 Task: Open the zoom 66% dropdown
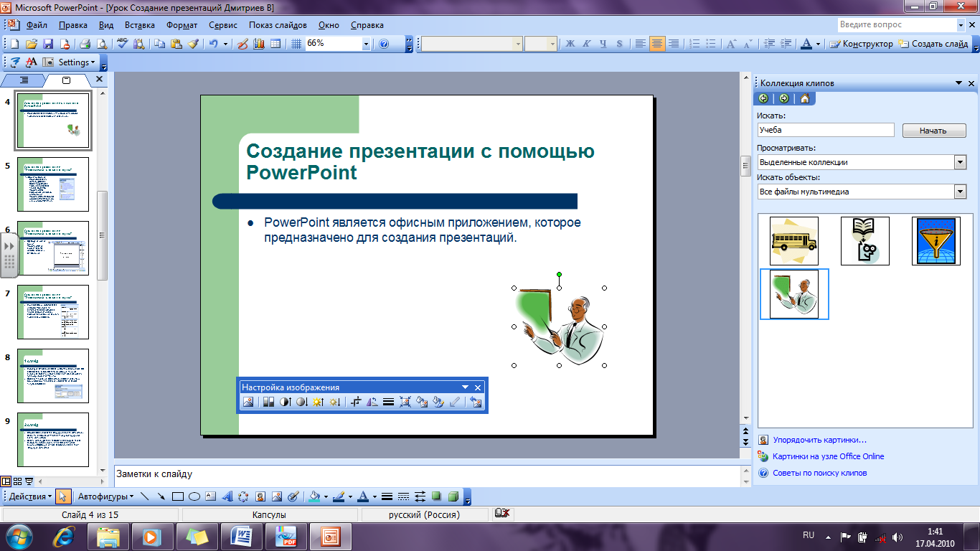366,44
